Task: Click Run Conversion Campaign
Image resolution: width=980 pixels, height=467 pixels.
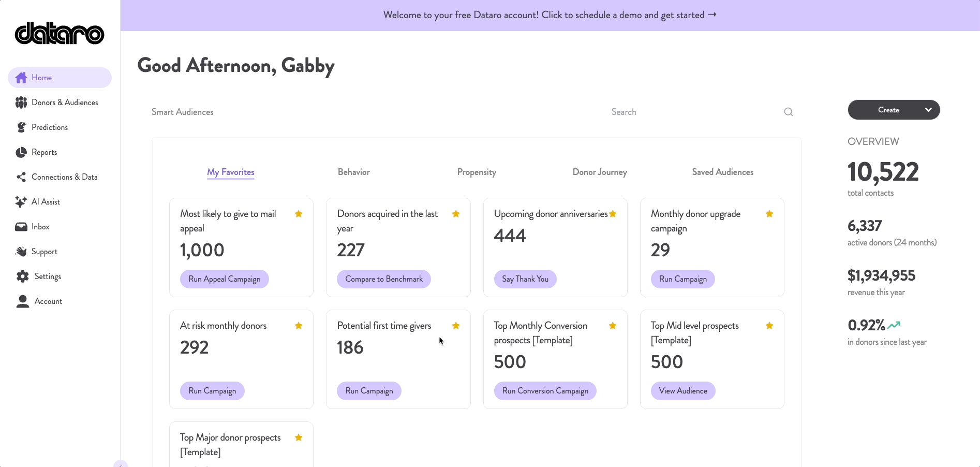Action: click(x=545, y=390)
